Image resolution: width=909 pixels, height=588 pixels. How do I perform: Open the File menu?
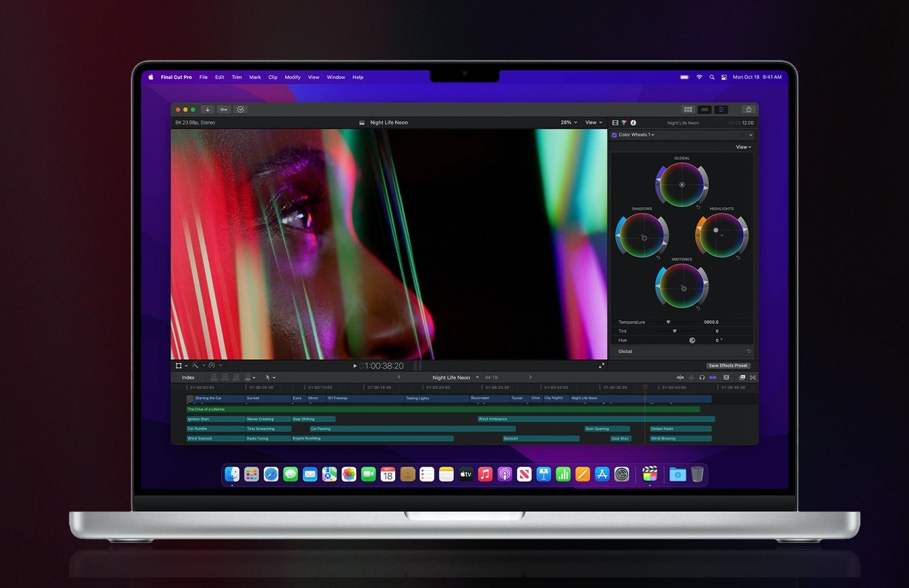(203, 78)
